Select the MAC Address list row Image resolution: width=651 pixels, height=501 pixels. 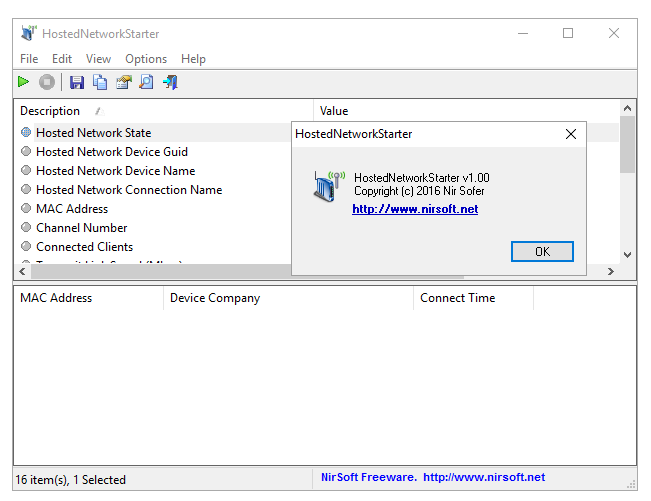click(x=153, y=208)
